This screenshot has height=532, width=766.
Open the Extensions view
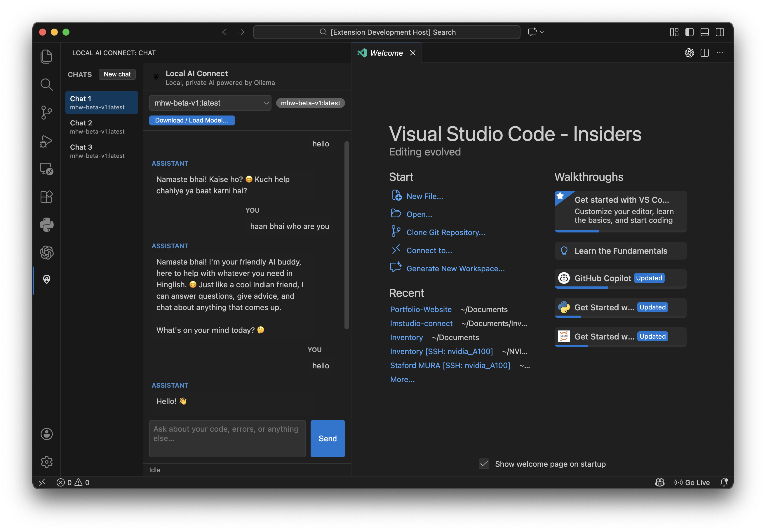pos(46,197)
